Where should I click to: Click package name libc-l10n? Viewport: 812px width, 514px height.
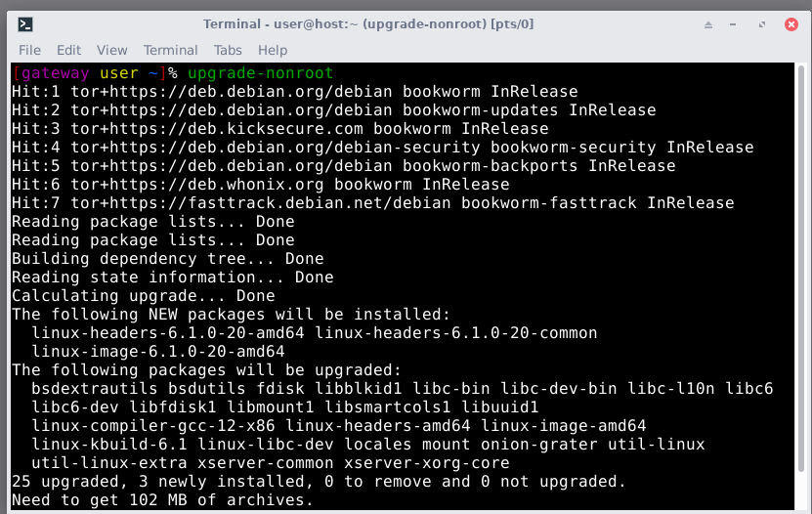pos(670,389)
